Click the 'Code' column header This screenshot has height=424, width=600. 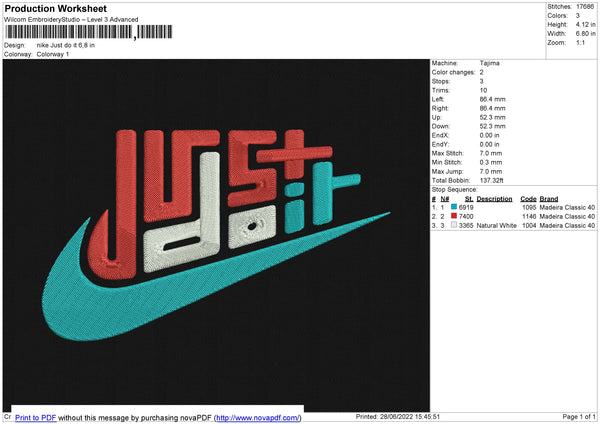coord(528,199)
